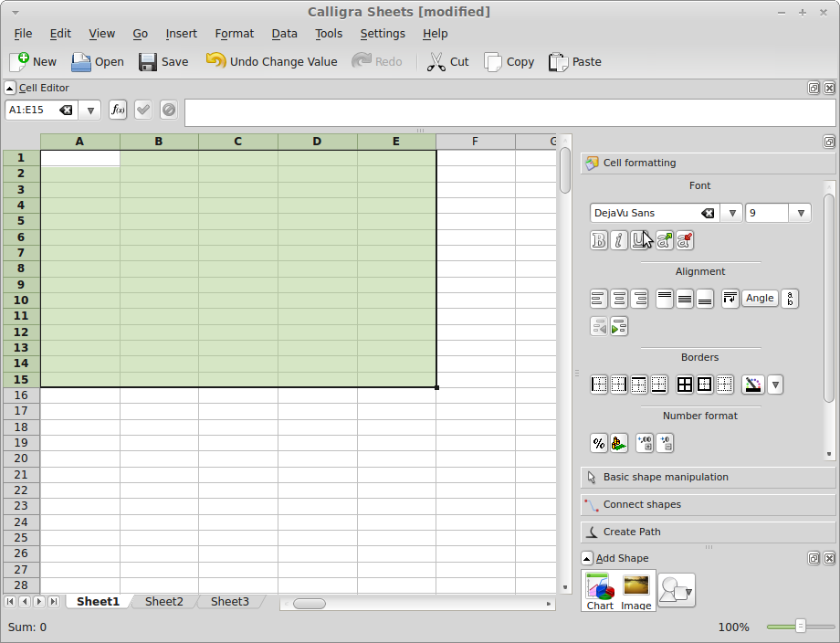Click the increase decimal precision icon

(x=645, y=444)
